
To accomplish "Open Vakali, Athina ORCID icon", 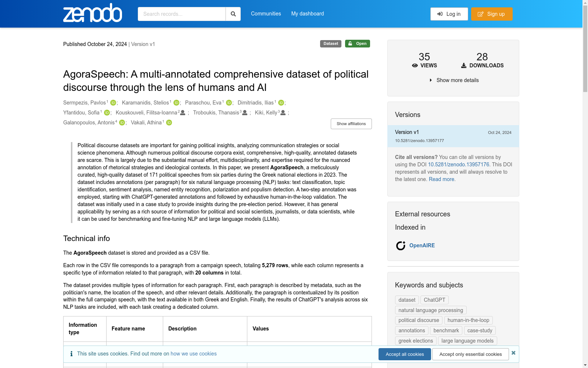I will pyautogui.click(x=169, y=123).
